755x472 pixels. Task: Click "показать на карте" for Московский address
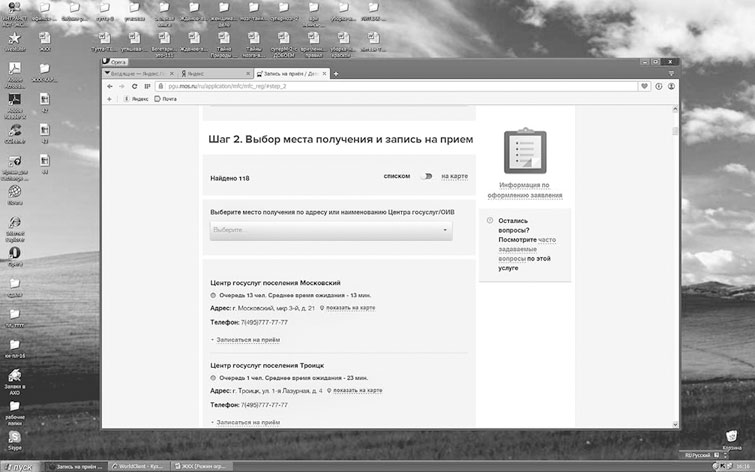[x=348, y=308]
